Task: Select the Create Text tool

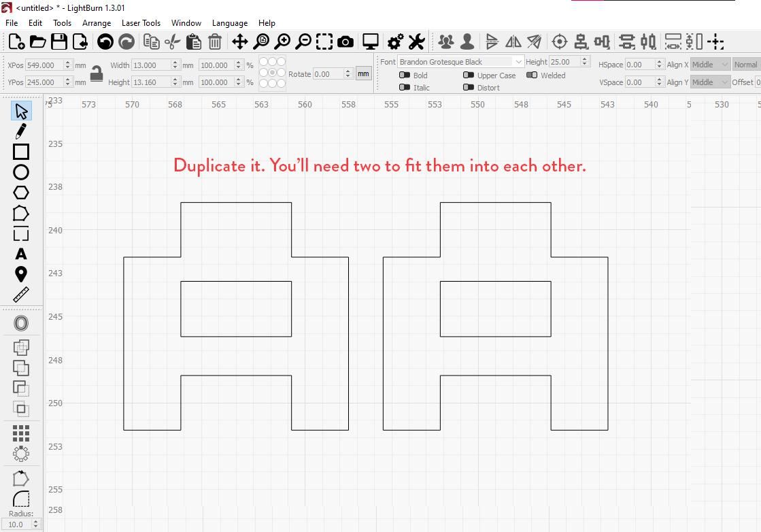Action: 20,254
